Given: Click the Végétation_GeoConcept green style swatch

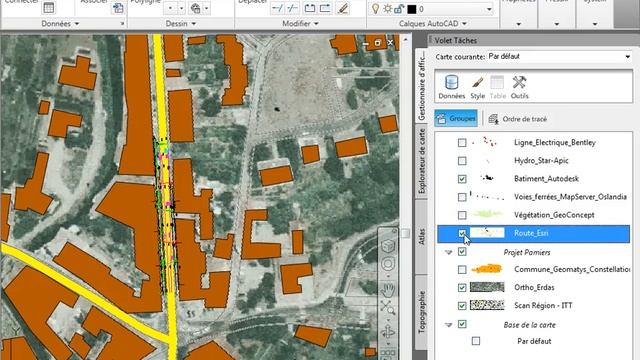Looking at the screenshot, I should click(487, 214).
